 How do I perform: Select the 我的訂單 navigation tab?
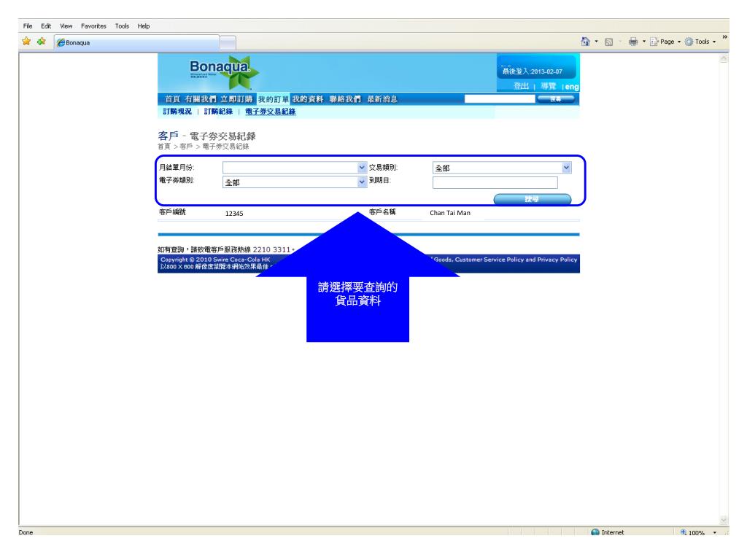(x=274, y=99)
